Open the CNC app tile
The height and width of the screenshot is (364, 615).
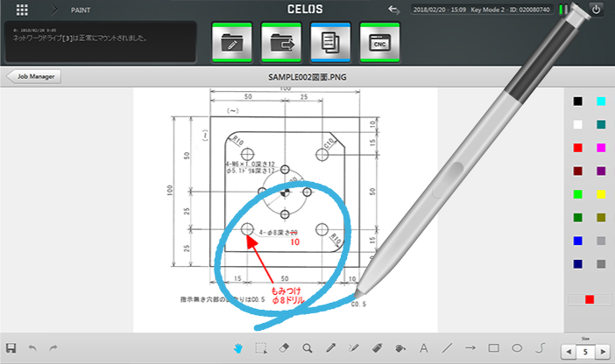(x=379, y=42)
